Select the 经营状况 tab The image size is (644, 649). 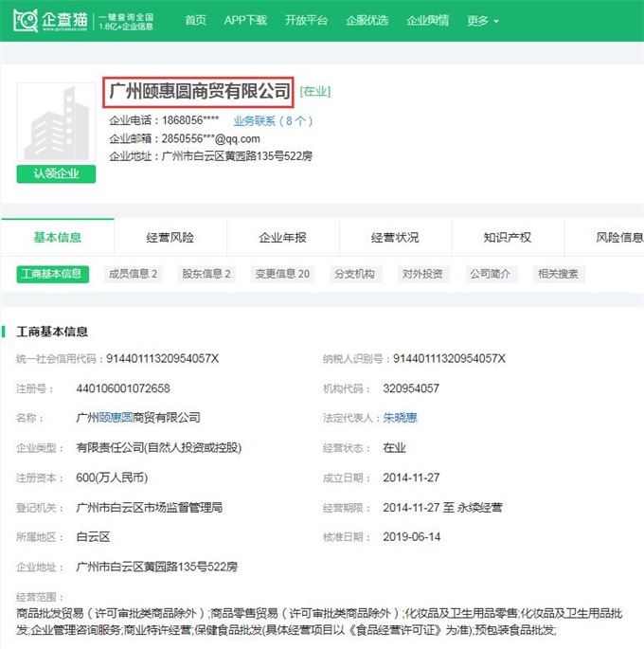point(395,238)
